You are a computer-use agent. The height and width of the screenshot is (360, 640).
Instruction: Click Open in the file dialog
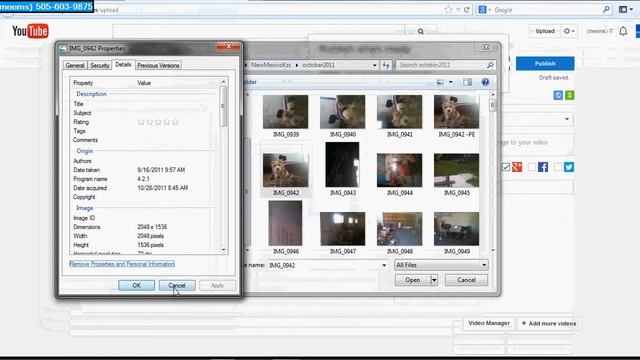[413, 280]
